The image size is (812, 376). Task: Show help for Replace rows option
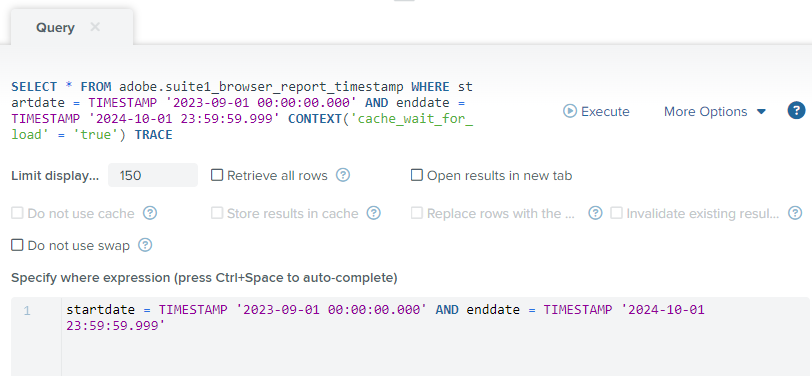point(596,213)
